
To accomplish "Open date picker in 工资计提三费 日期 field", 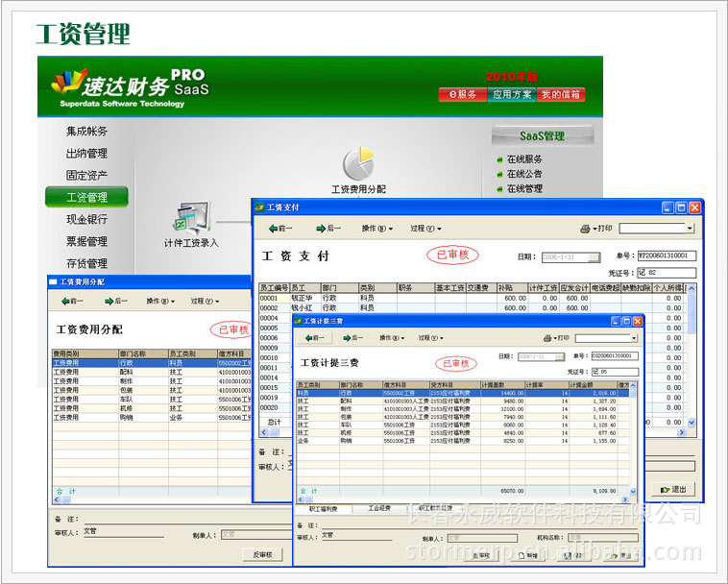I will (x=560, y=356).
